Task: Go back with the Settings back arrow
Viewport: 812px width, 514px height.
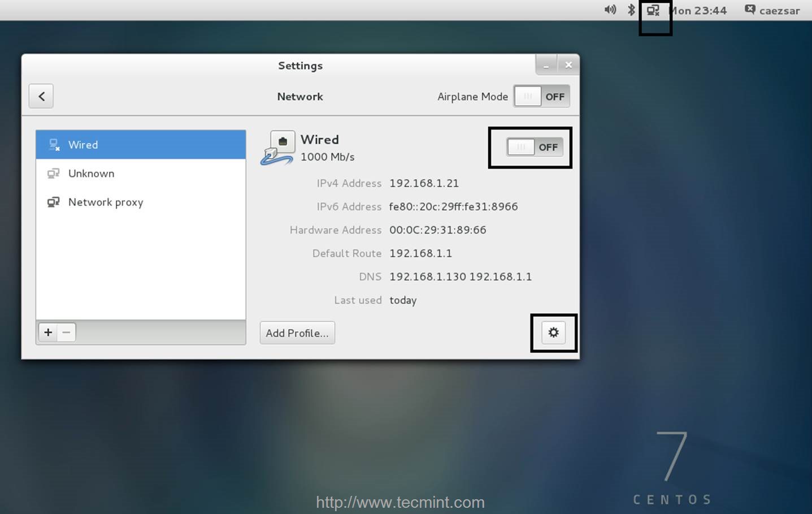Action: pyautogui.click(x=41, y=96)
